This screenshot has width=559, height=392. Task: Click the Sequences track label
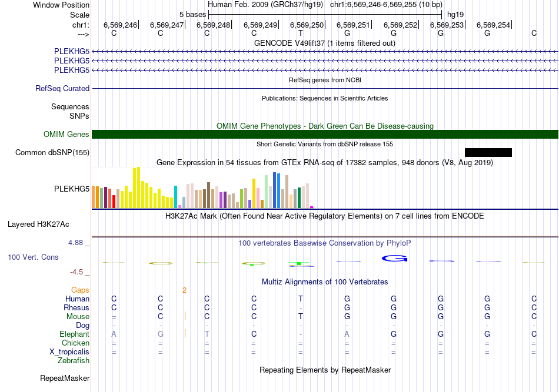(x=70, y=106)
